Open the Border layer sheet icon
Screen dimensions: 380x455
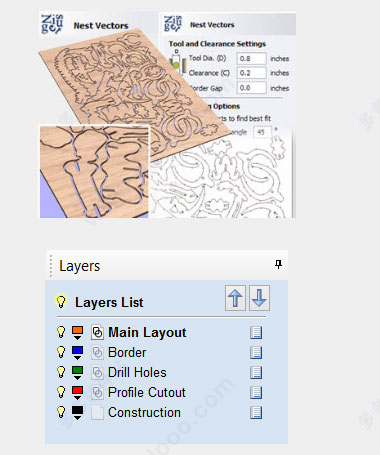click(256, 353)
